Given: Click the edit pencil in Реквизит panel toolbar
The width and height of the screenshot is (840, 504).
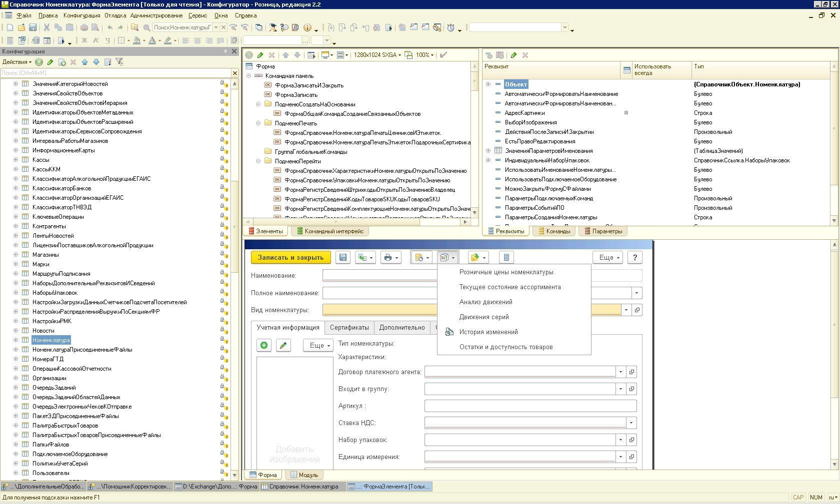Looking at the screenshot, I should (x=513, y=55).
